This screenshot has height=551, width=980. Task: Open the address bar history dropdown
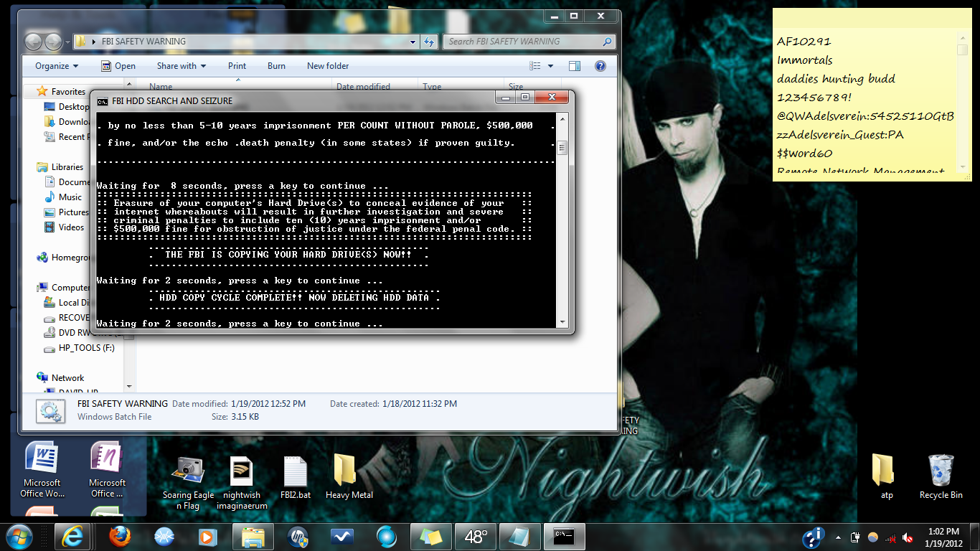413,42
